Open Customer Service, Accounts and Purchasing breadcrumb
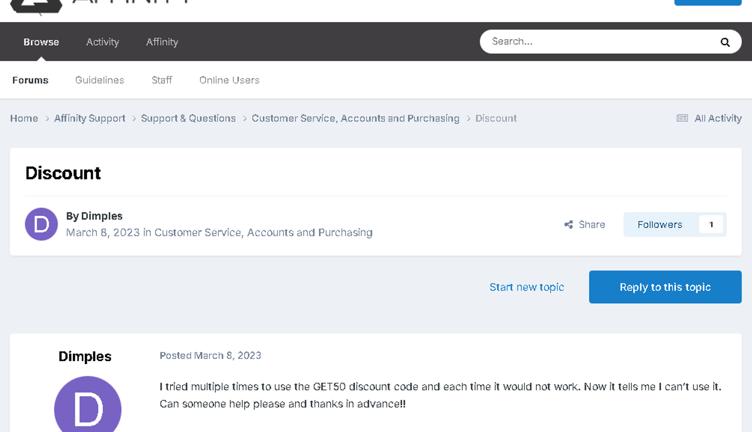The width and height of the screenshot is (752, 432). (355, 118)
